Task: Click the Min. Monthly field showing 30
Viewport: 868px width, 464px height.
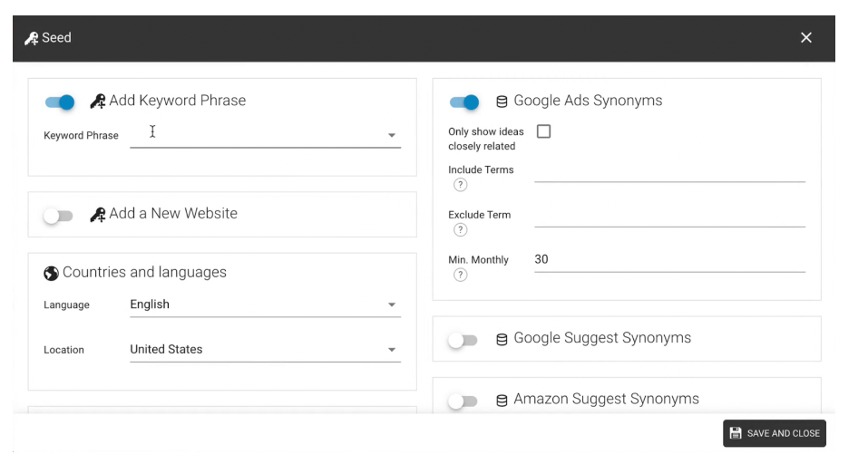Action: (x=668, y=260)
